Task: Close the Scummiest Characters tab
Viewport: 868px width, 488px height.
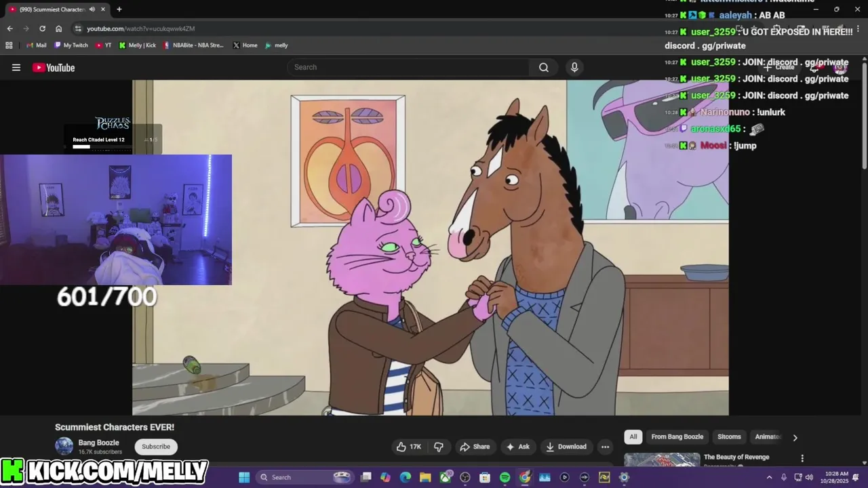Action: pyautogui.click(x=103, y=9)
